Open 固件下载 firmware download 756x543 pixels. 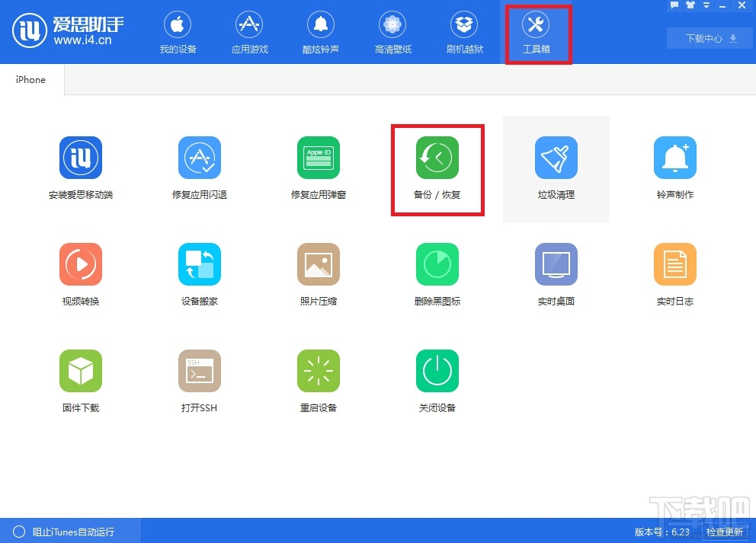[80, 381]
